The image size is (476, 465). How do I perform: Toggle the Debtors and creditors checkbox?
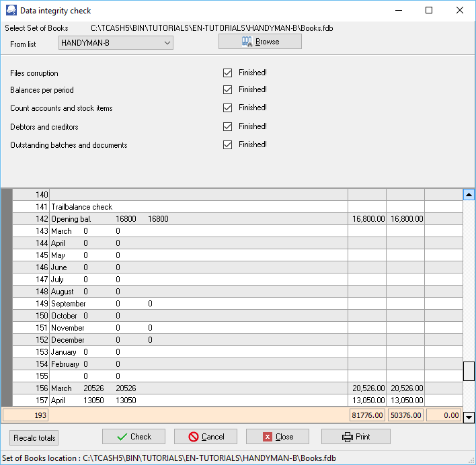227,126
